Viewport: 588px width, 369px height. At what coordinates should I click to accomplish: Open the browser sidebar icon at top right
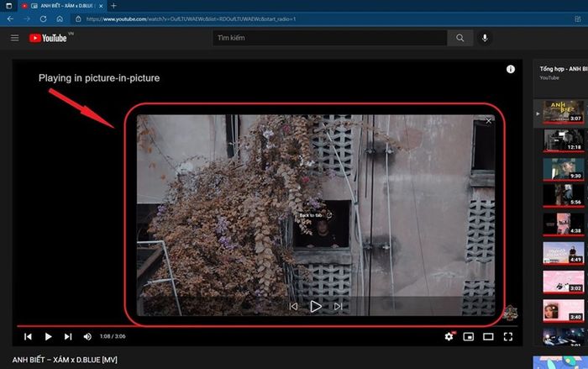point(578,18)
